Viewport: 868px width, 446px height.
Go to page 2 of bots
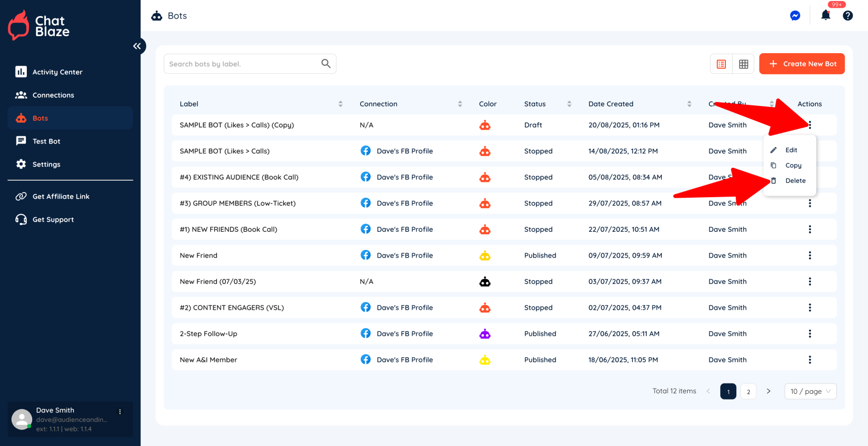[748, 391]
